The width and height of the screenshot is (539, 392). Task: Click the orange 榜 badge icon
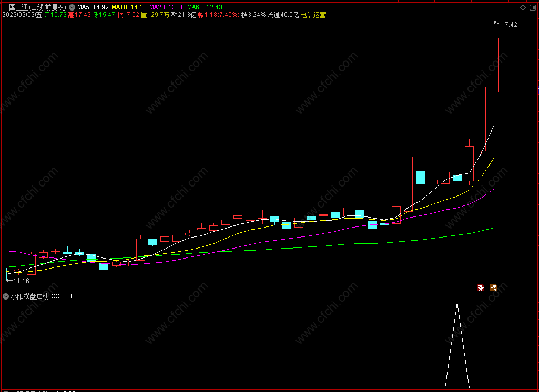coord(493,288)
